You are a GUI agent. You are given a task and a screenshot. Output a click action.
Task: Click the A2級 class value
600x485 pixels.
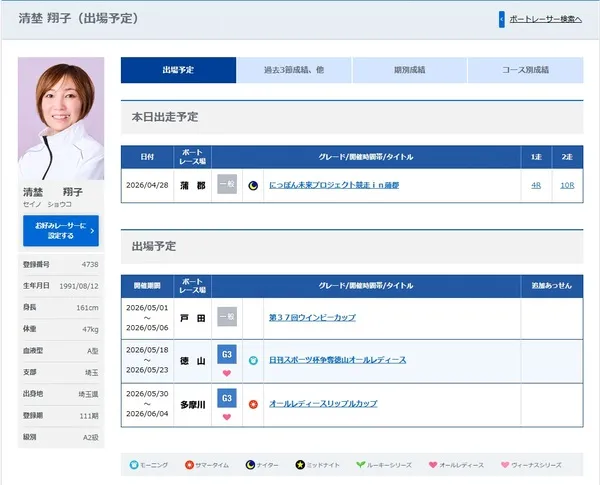[91, 437]
